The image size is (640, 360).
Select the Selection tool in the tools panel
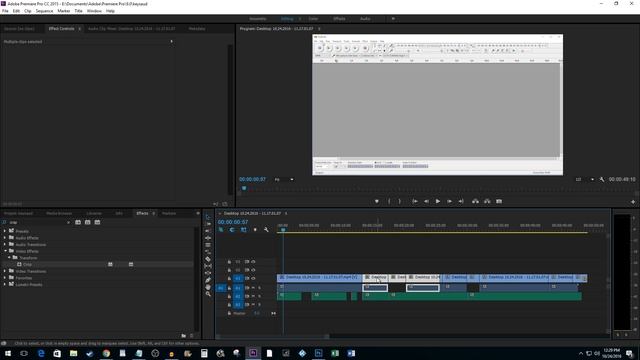[x=208, y=217]
